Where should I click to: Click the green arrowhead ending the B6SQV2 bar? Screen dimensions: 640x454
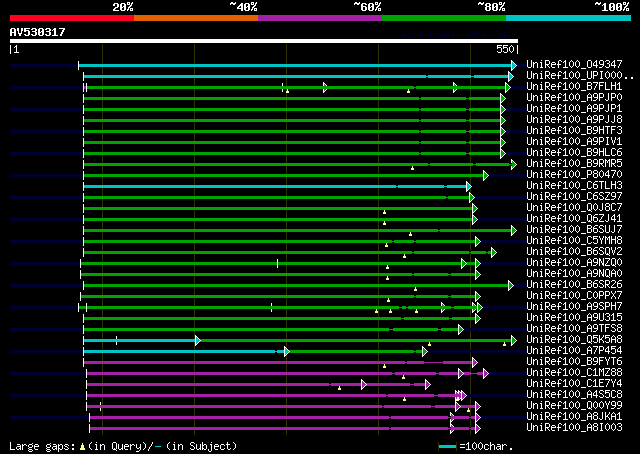coord(493,253)
